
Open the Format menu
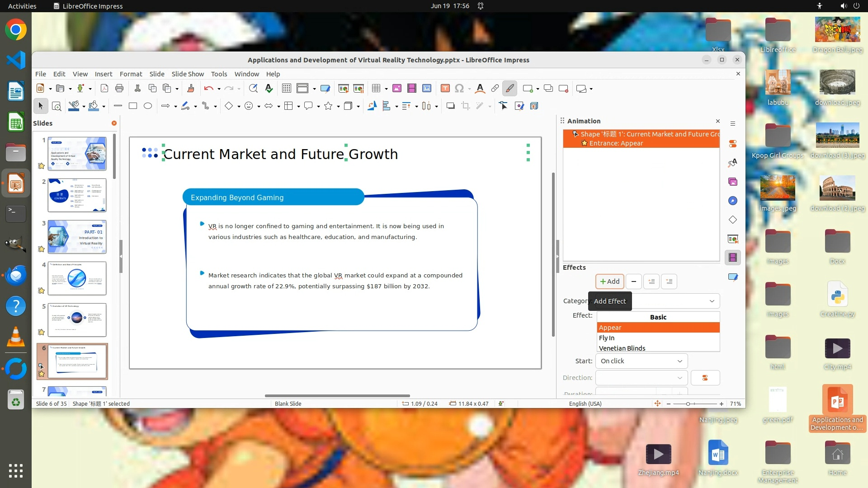(x=131, y=74)
